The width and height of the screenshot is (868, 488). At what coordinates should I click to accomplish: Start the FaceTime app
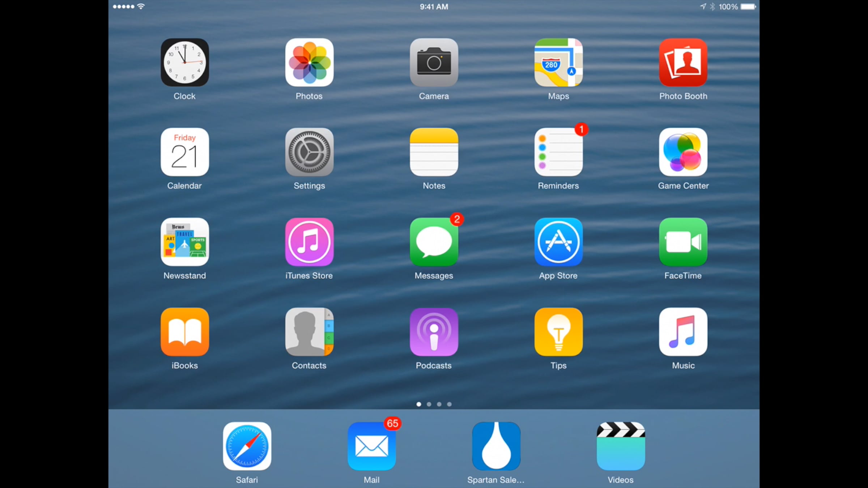pyautogui.click(x=683, y=242)
